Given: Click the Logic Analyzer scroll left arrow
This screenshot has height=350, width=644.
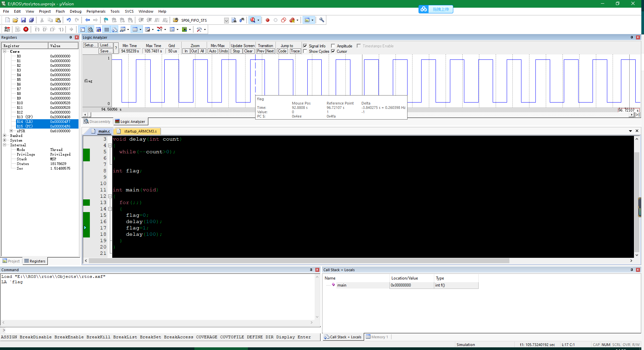Looking at the screenshot, I should 85,115.
